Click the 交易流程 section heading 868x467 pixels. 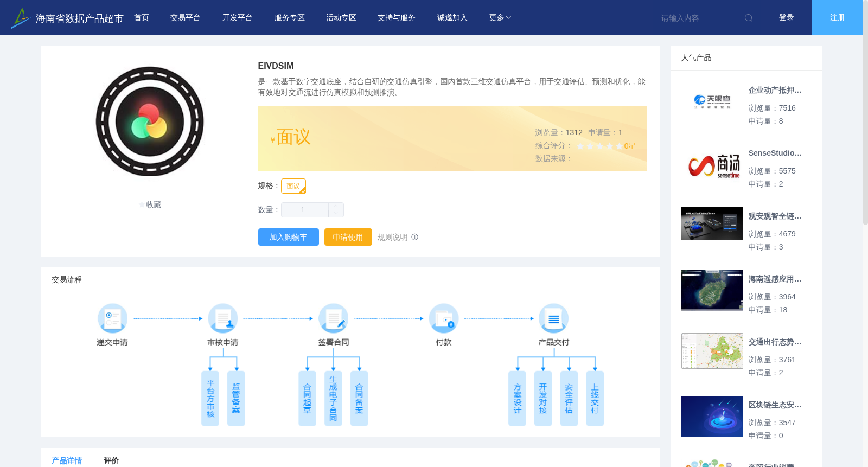tap(67, 279)
